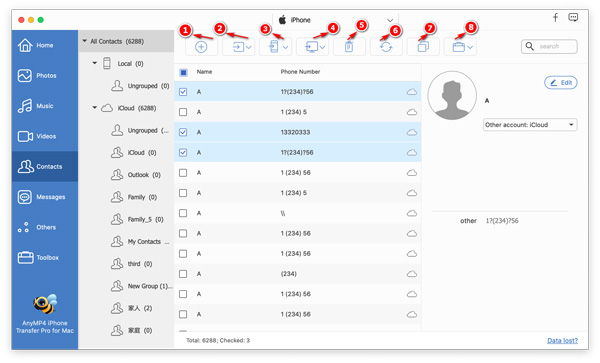The height and width of the screenshot is (363, 600).
Task: Click the other phone value 1?(234)?56 in details
Action: 502,221
